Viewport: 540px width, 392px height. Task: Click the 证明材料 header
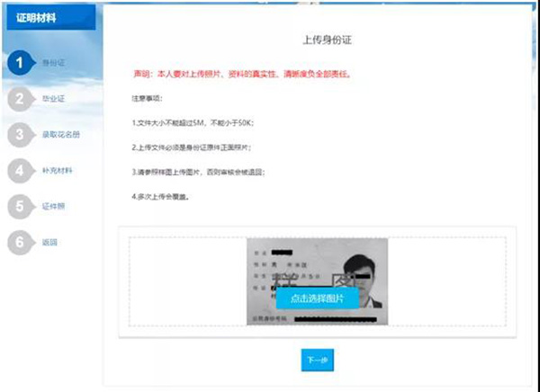51,18
